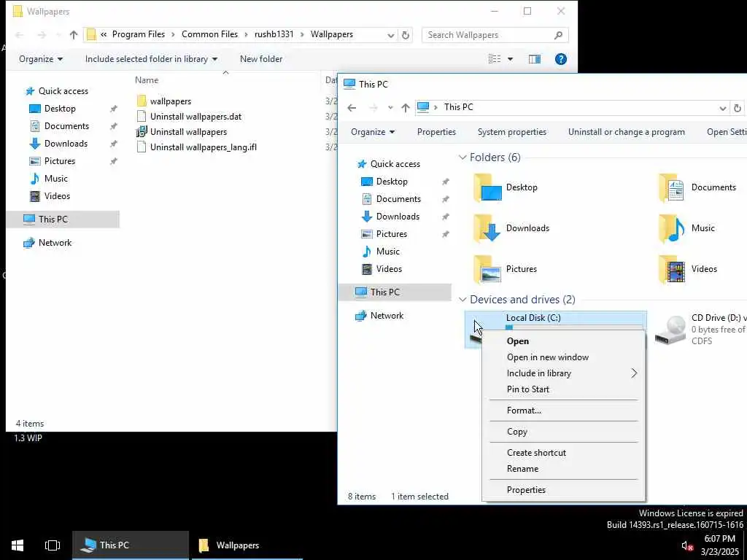Click the muted volume tray icon
Viewport: 747px width, 560px height.
click(x=687, y=546)
